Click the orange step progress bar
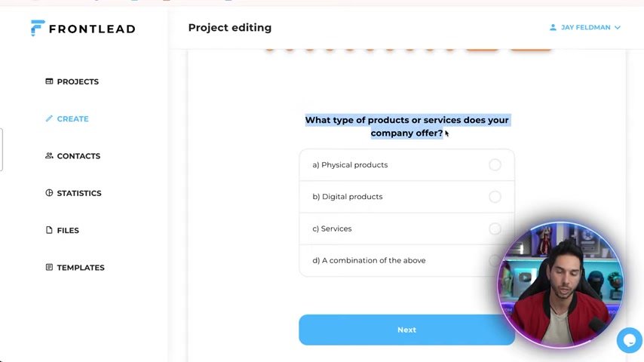This screenshot has width=644, height=362. [409, 49]
